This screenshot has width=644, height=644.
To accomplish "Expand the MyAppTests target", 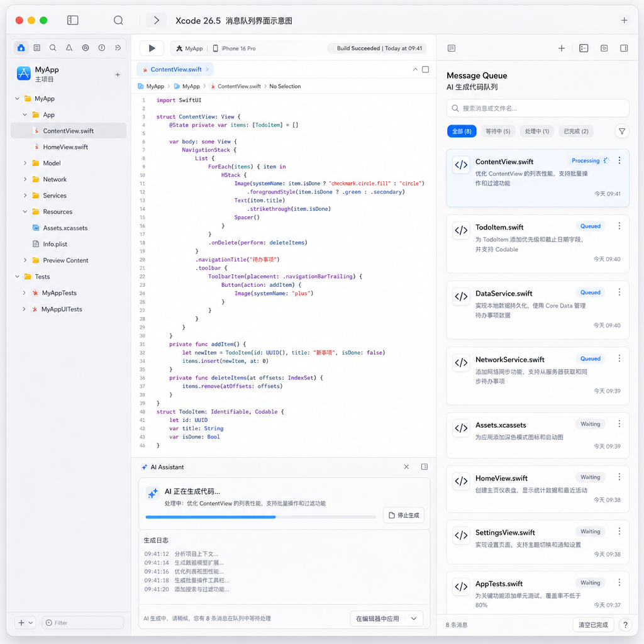I will pos(25,293).
